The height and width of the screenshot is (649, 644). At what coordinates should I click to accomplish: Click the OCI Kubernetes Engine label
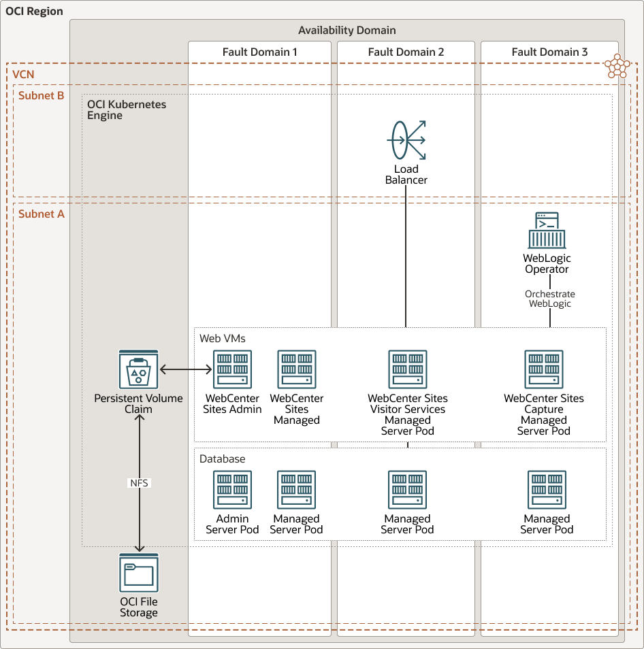coord(127,110)
